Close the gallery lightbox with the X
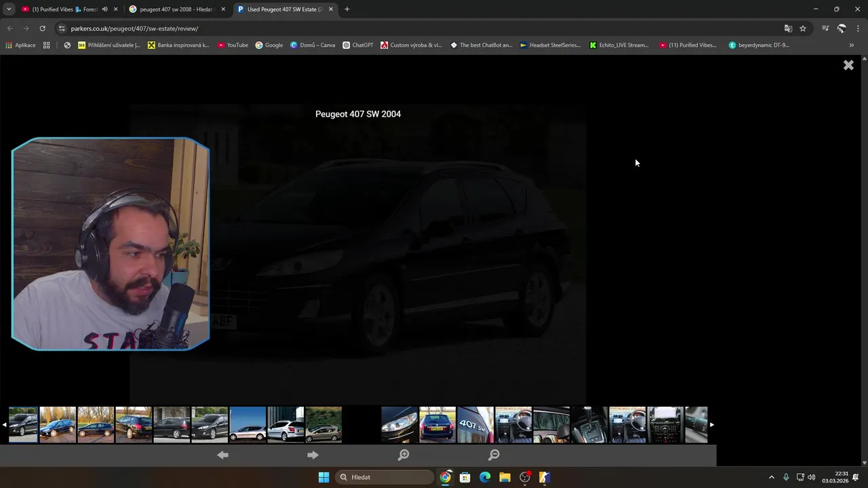 (848, 65)
